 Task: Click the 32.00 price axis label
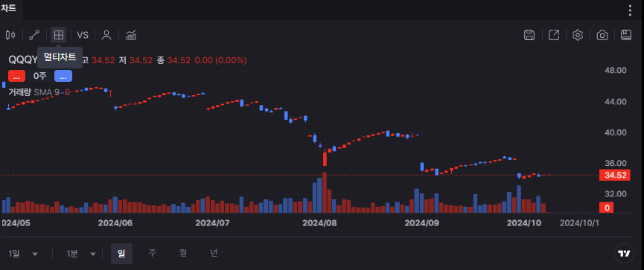tap(616, 193)
